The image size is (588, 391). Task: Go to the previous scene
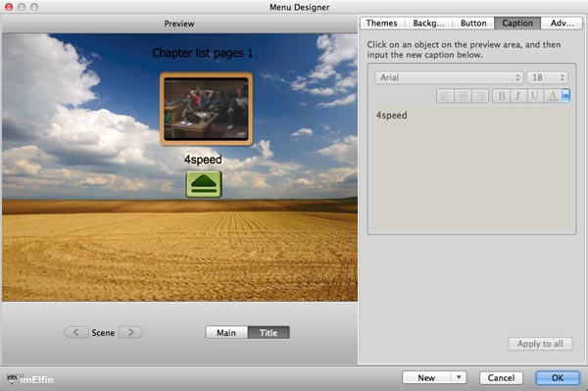[76, 332]
